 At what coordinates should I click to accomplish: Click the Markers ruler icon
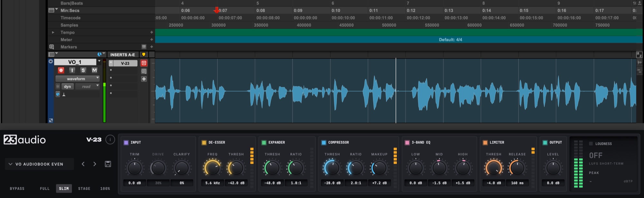point(52,47)
